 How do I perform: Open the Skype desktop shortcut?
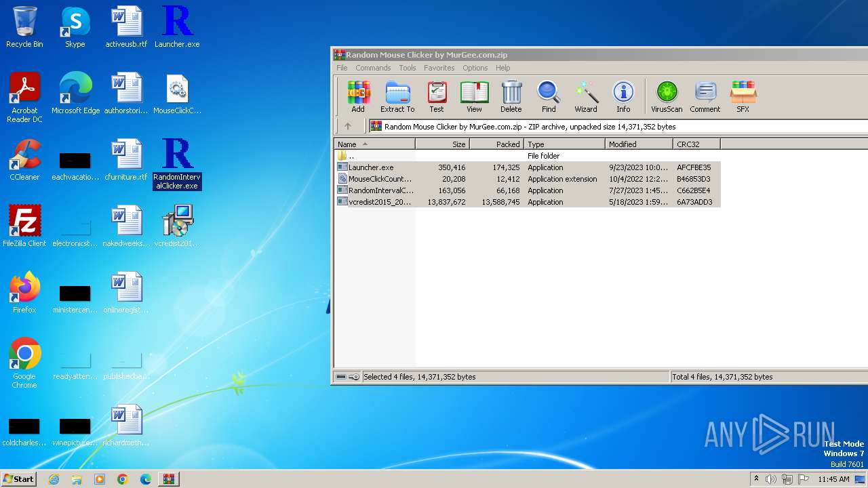click(75, 27)
